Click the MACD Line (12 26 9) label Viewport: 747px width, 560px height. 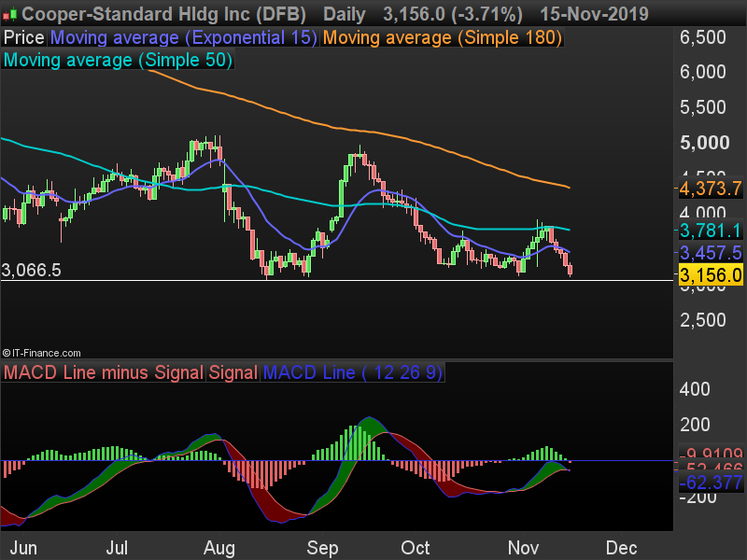click(353, 372)
